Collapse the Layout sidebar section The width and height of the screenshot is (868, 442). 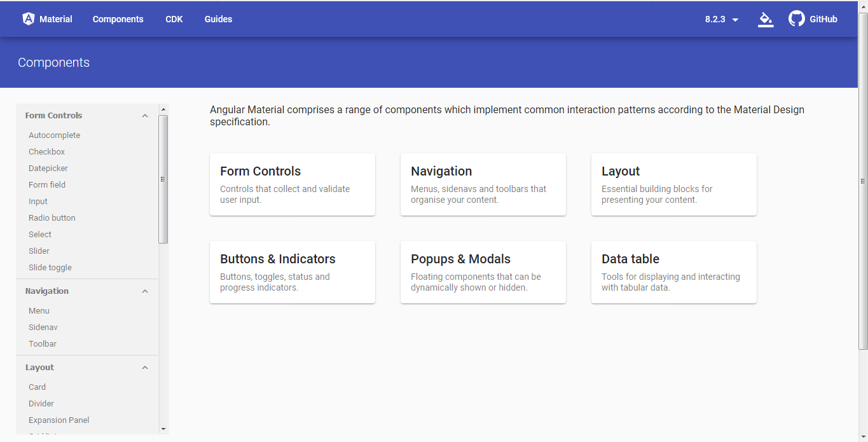pyautogui.click(x=145, y=367)
